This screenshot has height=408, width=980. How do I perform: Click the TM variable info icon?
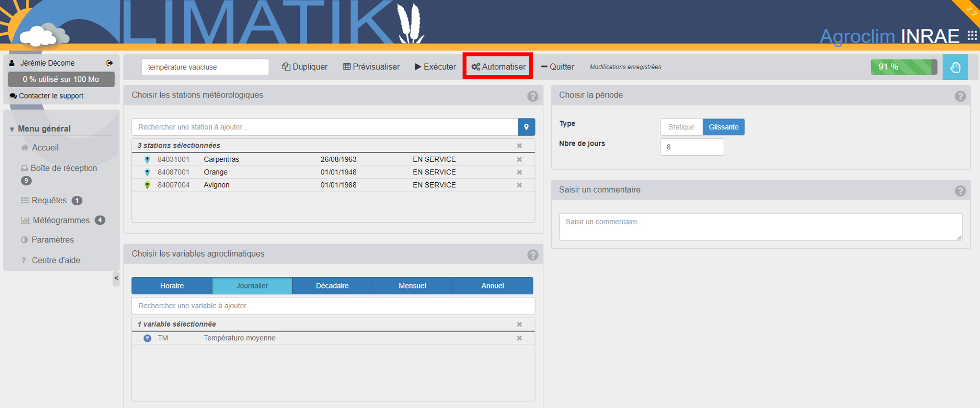[147, 338]
